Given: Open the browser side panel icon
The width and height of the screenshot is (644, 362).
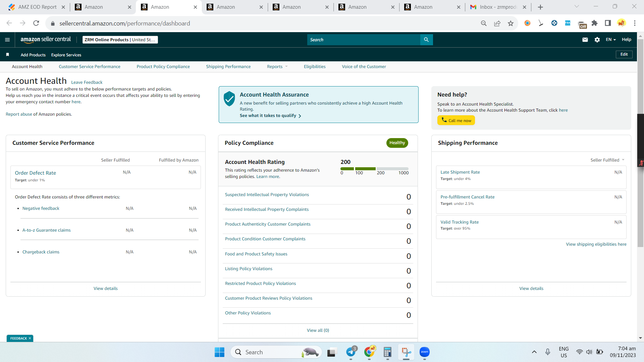Looking at the screenshot, I should [608, 23].
